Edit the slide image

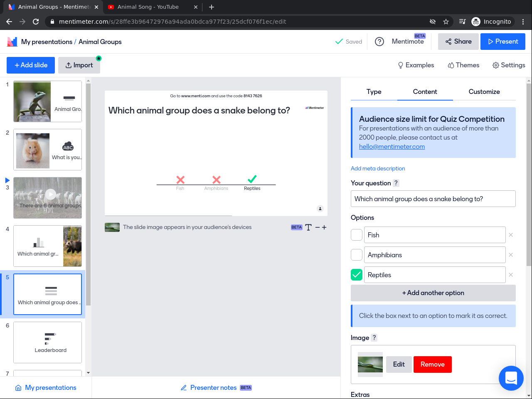pyautogui.click(x=399, y=365)
